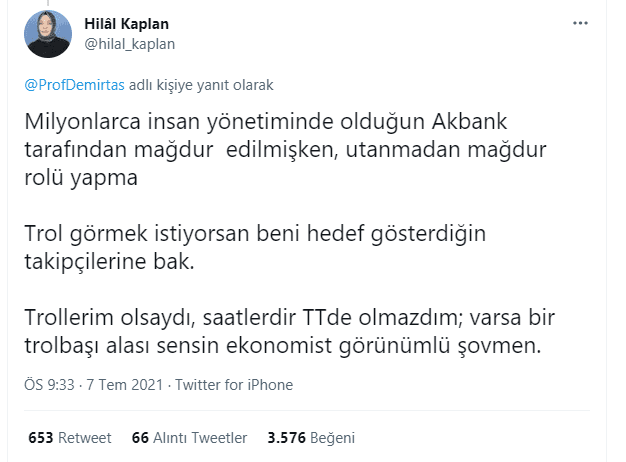Click the "adlı kişiye yanıt olarak" reply text

click(x=201, y=86)
